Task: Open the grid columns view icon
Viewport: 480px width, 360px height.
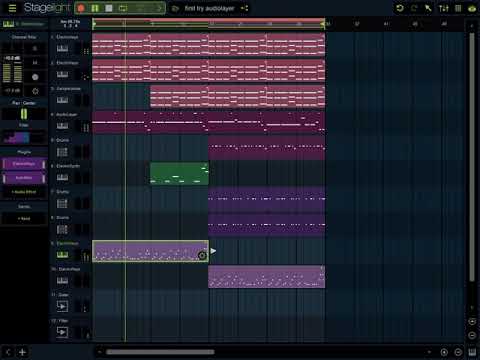Action: point(458,8)
